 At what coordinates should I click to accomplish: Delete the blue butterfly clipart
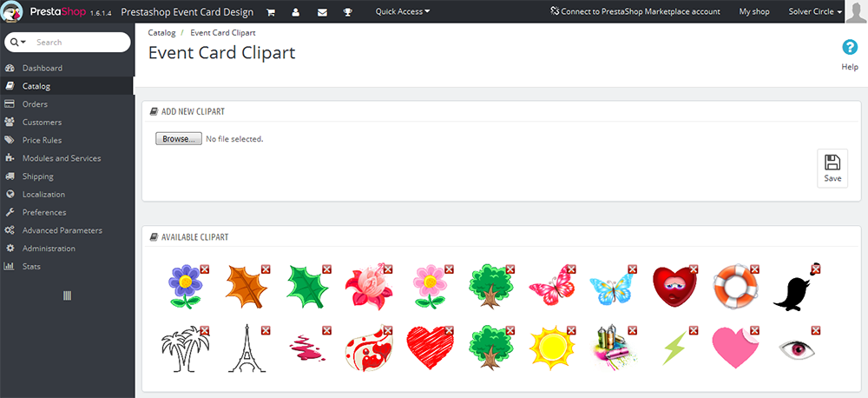[632, 269]
